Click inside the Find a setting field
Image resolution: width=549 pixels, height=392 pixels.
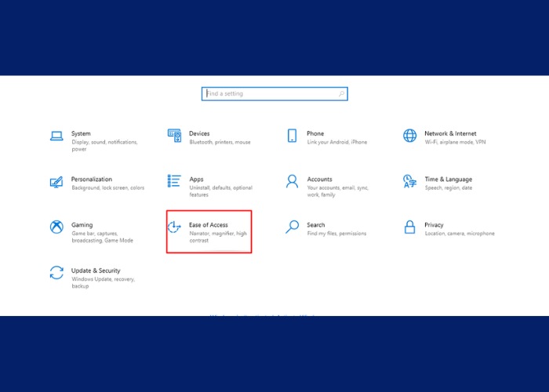point(271,94)
